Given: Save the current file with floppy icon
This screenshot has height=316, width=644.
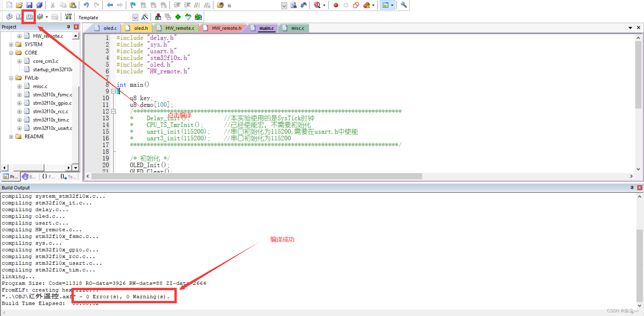Looking at the screenshot, I should pos(30,5).
